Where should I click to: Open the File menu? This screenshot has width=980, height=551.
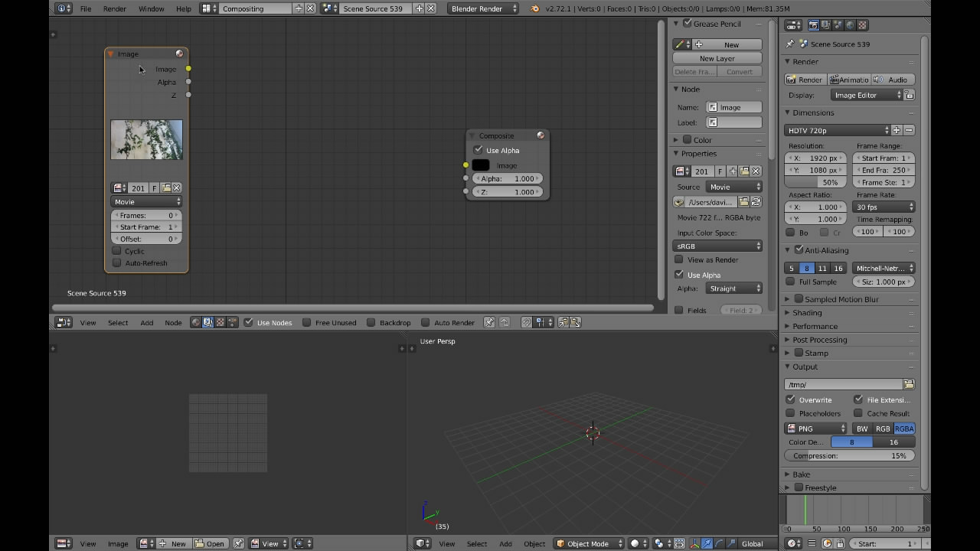click(x=86, y=8)
